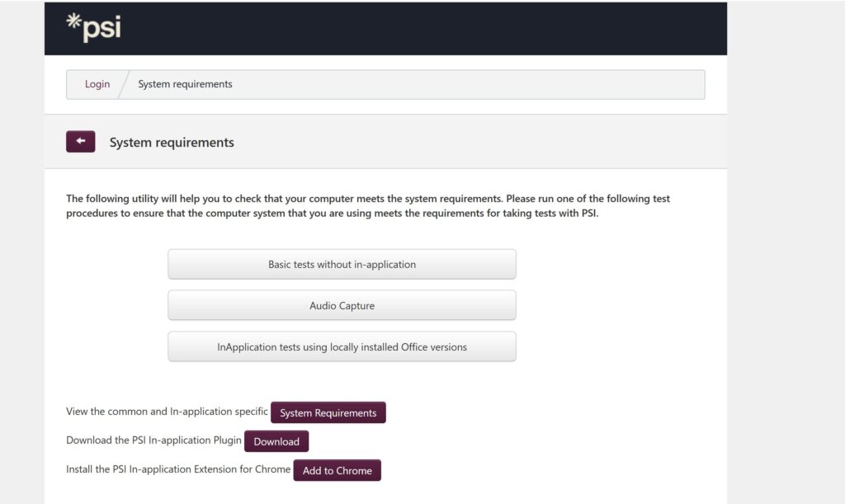The height and width of the screenshot is (504, 845).
Task: Select the System requirements breadcrumb item
Action: 185,84
